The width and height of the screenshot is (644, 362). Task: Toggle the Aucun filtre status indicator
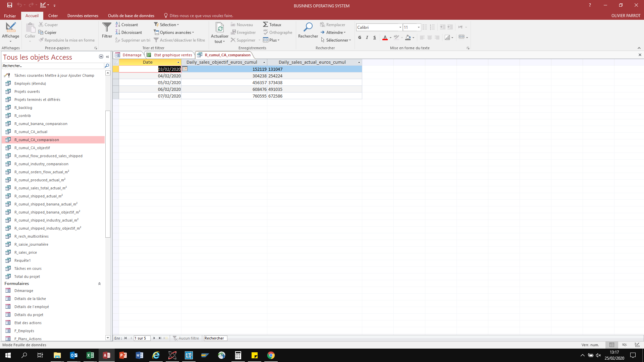point(186,338)
